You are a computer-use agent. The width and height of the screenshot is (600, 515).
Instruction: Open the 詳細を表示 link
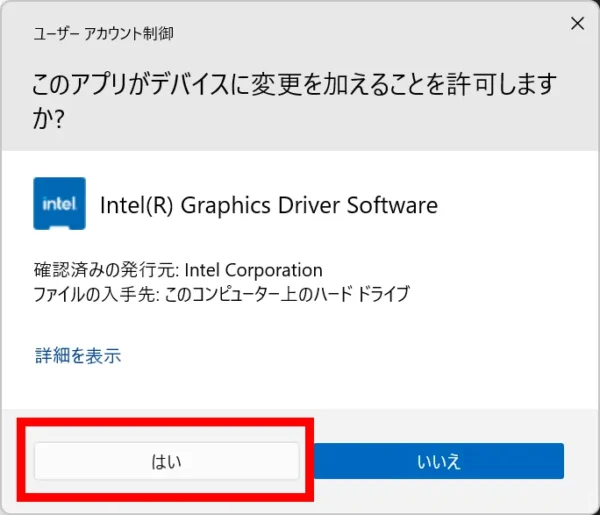click(78, 355)
